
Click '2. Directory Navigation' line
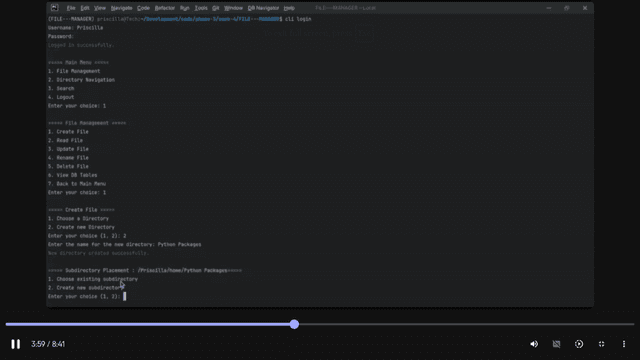click(81, 80)
